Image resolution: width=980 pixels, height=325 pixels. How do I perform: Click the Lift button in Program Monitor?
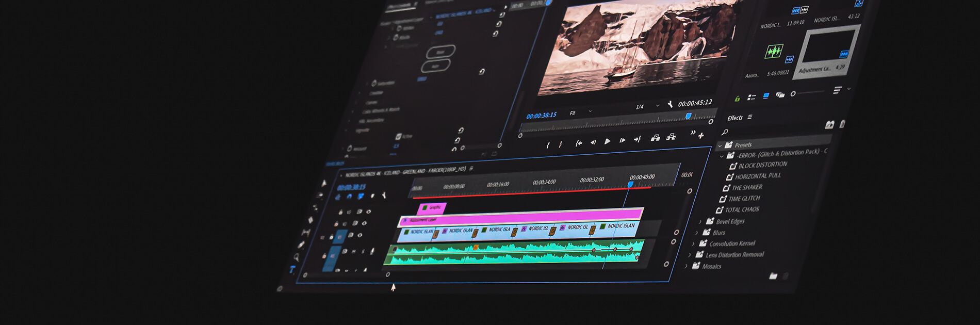(x=655, y=138)
